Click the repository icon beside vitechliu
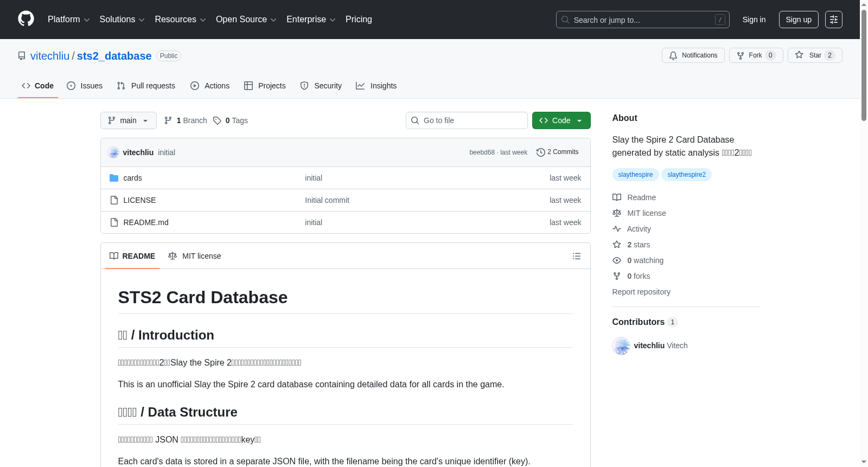Screen dimensions: 868x467 click(x=22, y=56)
